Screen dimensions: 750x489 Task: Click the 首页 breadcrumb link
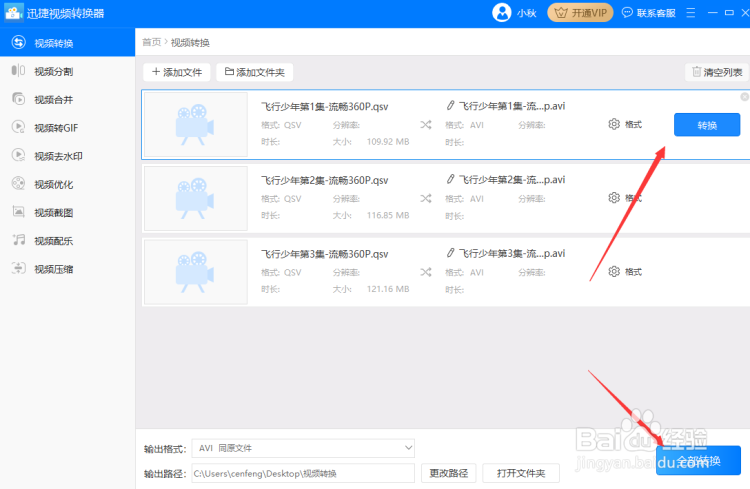pyautogui.click(x=152, y=43)
